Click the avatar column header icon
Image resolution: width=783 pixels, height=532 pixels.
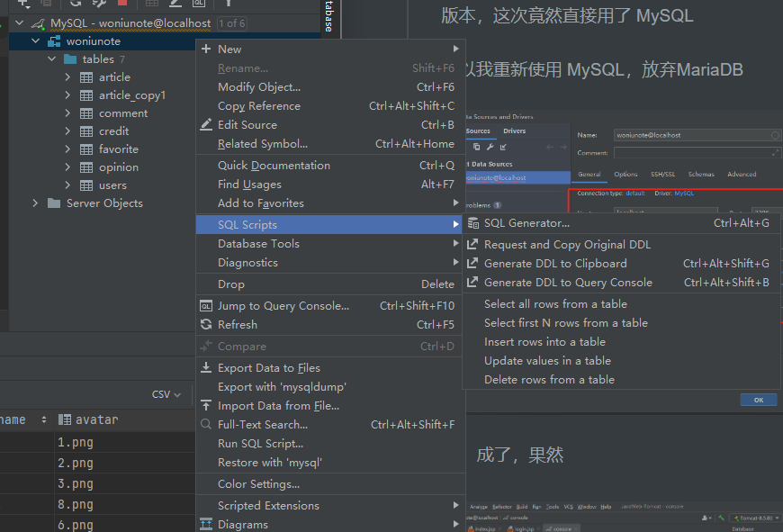tap(65, 419)
